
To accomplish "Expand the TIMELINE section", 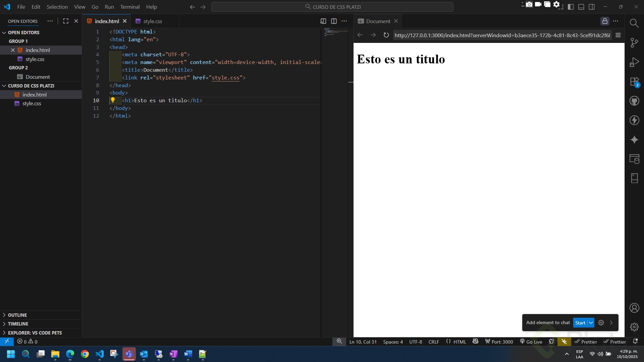I will coord(18,324).
